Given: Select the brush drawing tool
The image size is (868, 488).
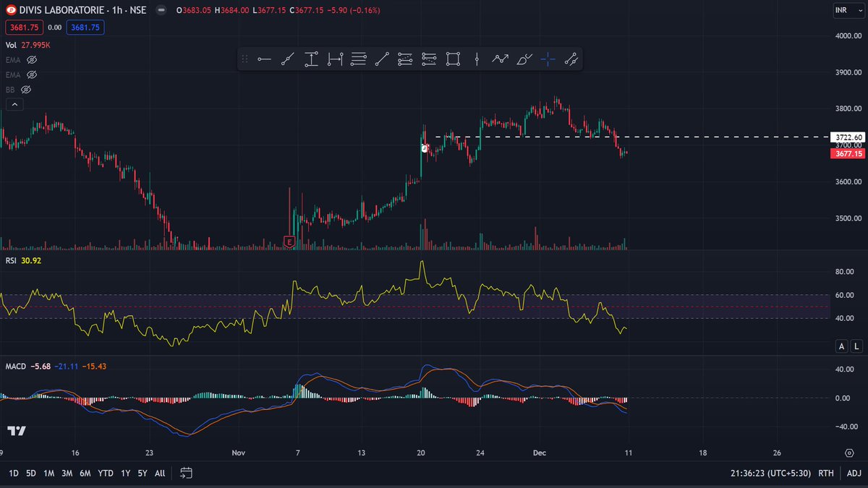Looking at the screenshot, I should [x=524, y=59].
